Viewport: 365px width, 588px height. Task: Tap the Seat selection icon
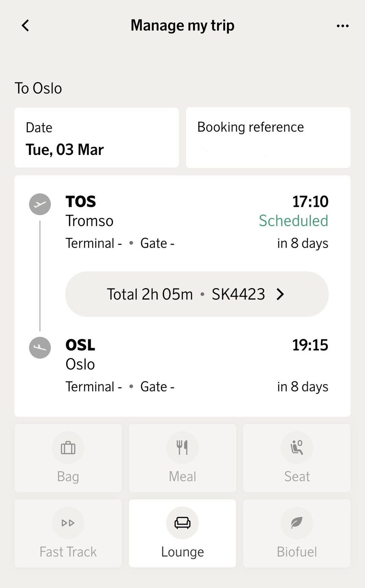[x=297, y=448]
